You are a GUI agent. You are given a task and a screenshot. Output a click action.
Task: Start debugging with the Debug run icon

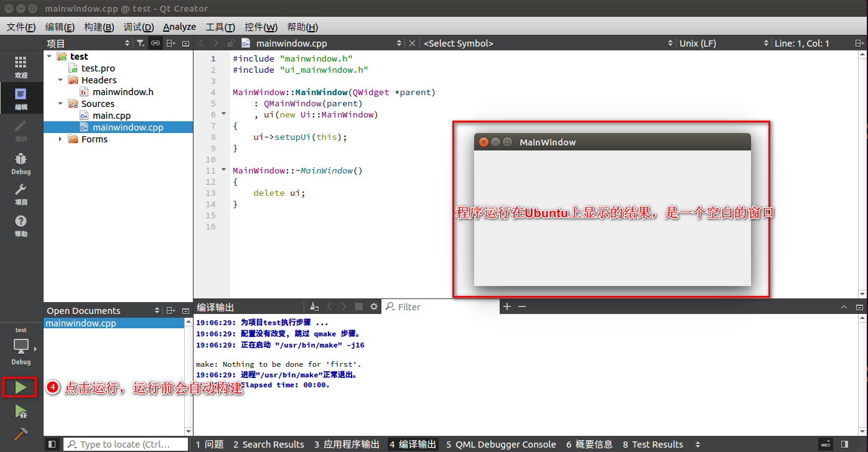tap(21, 412)
